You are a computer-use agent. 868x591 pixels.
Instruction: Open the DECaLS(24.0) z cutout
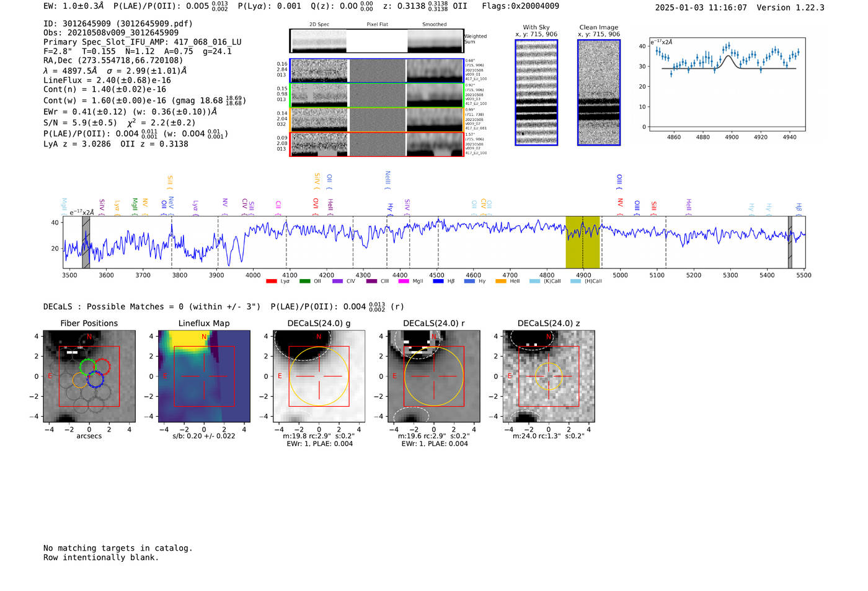548,376
